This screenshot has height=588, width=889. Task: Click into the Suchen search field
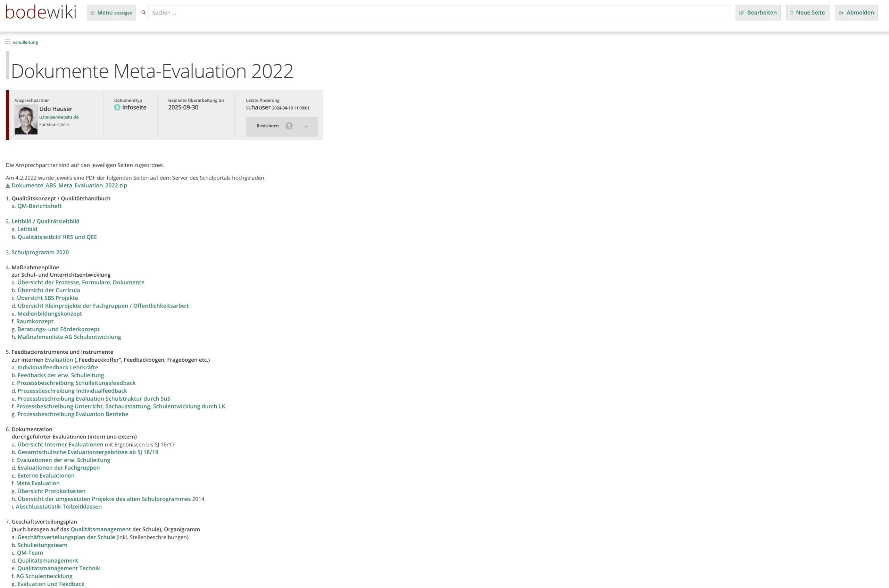pos(439,13)
